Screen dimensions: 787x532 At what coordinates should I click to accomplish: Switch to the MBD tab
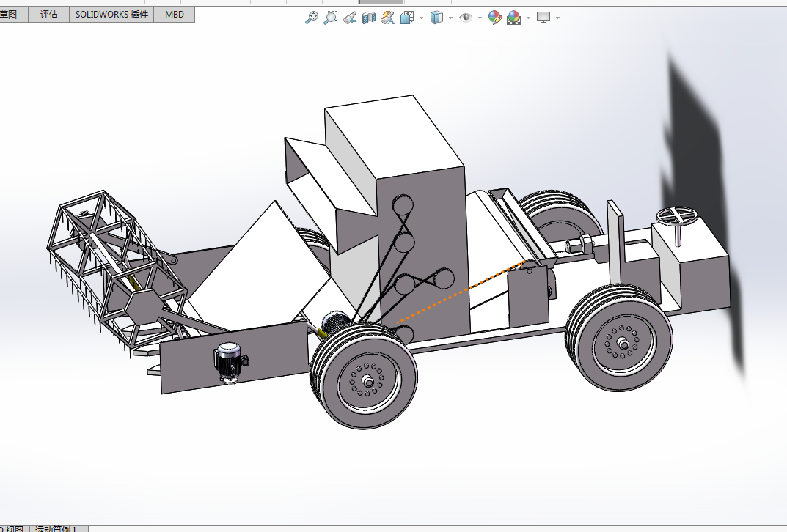pyautogui.click(x=175, y=15)
